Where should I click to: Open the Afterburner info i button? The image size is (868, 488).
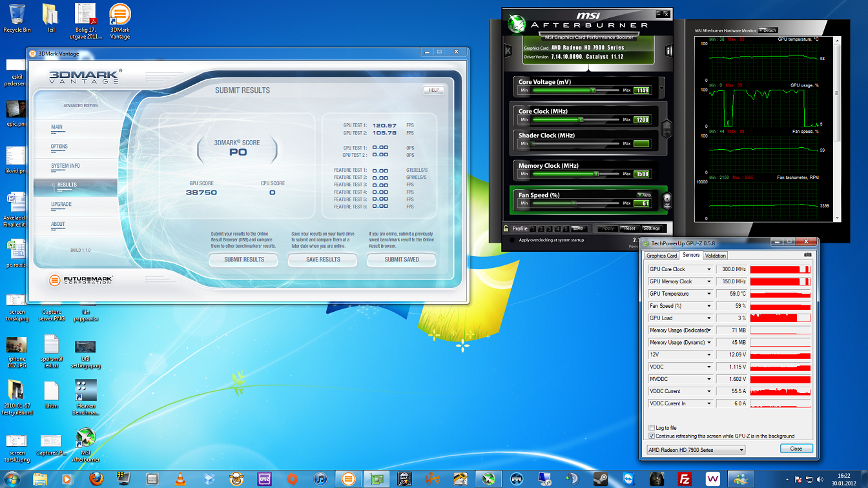coord(668,50)
